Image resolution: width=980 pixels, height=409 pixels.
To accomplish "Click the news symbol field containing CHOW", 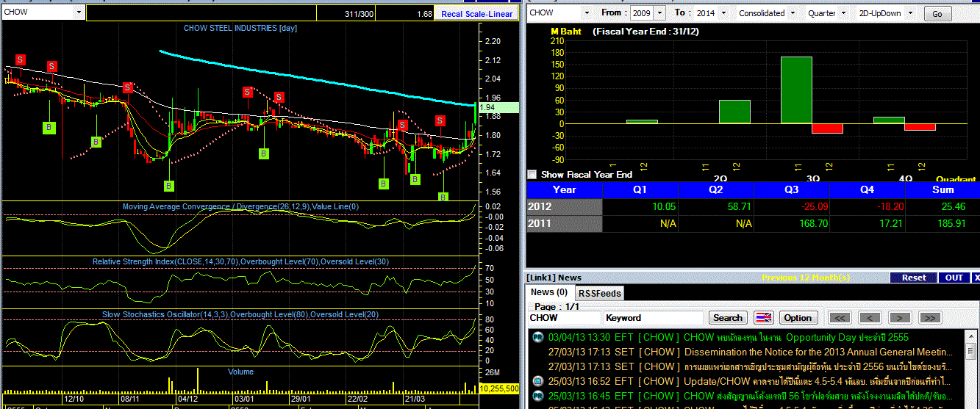I will point(564,318).
